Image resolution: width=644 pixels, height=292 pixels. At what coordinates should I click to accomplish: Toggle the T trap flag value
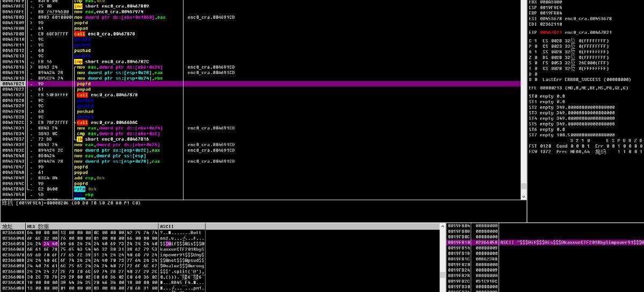pos(536,68)
